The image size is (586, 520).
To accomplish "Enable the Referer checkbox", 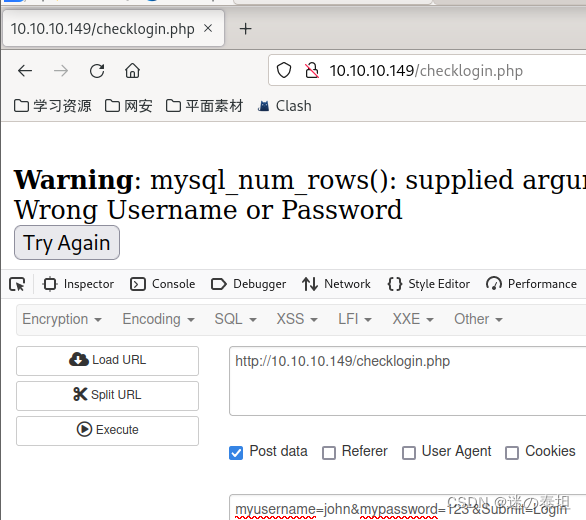I will [329, 453].
